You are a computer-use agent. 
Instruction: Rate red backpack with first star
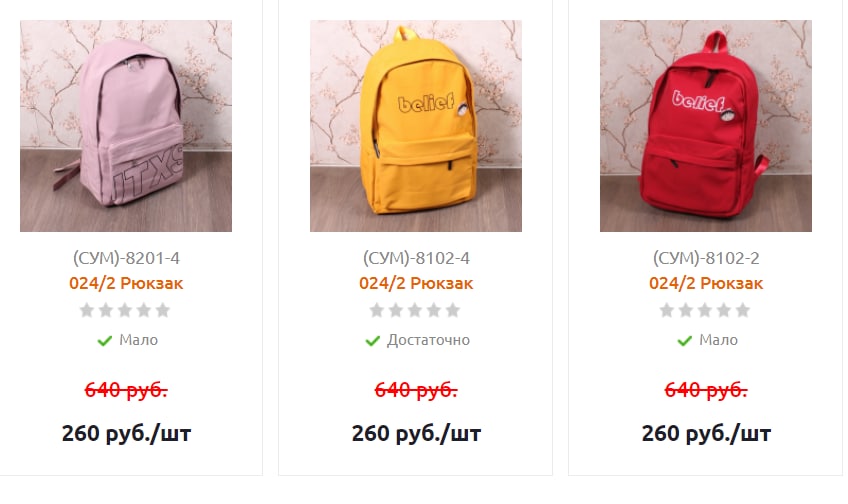pyautogui.click(x=667, y=310)
